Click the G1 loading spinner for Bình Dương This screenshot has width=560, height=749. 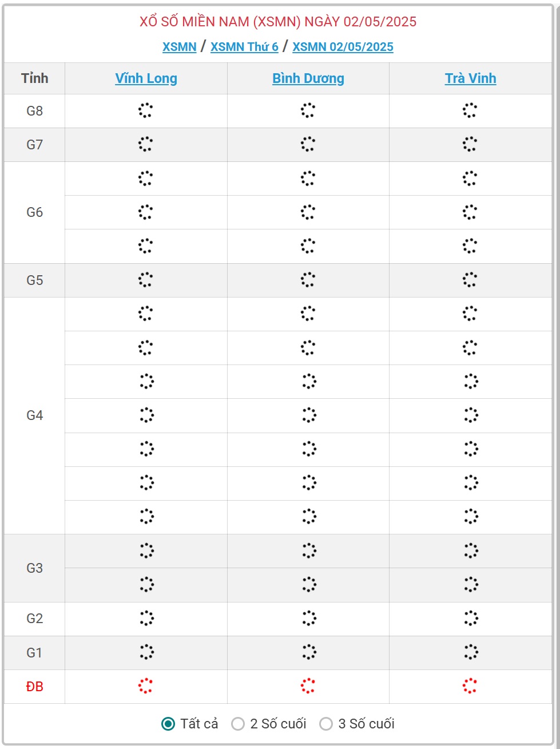[309, 652]
